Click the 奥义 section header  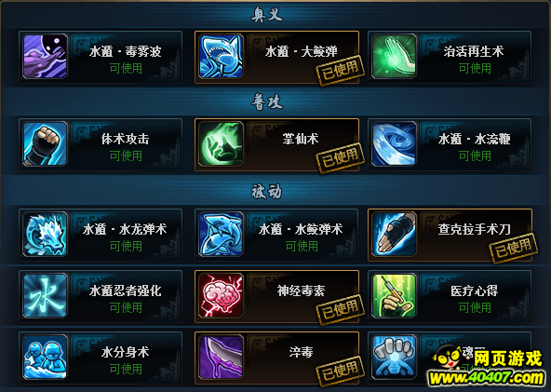point(267,15)
